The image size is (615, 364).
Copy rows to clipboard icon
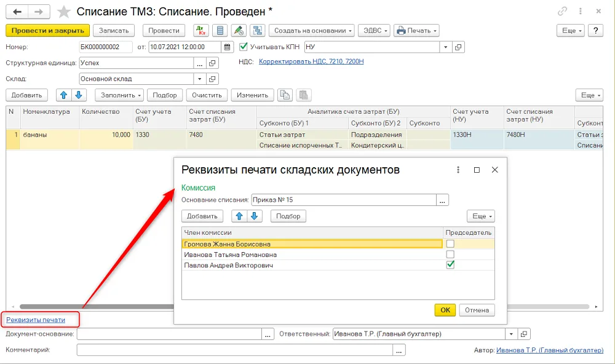coord(285,95)
